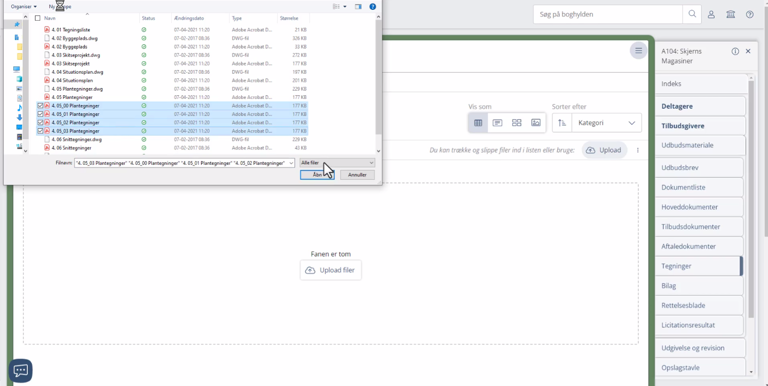Click in the Søg på boghylden field
The image size is (768, 386).
click(608, 14)
